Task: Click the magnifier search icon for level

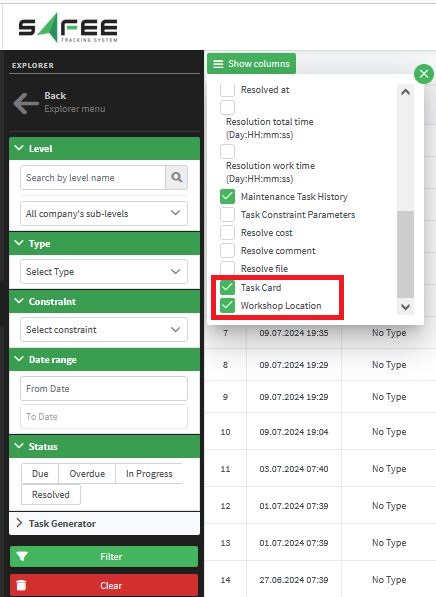Action: click(176, 177)
